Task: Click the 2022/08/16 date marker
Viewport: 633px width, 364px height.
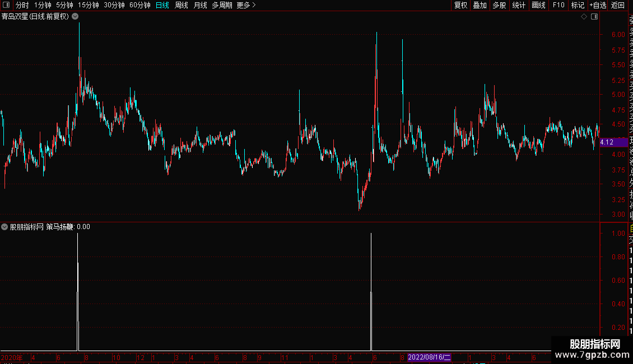Action: pyautogui.click(x=429, y=357)
